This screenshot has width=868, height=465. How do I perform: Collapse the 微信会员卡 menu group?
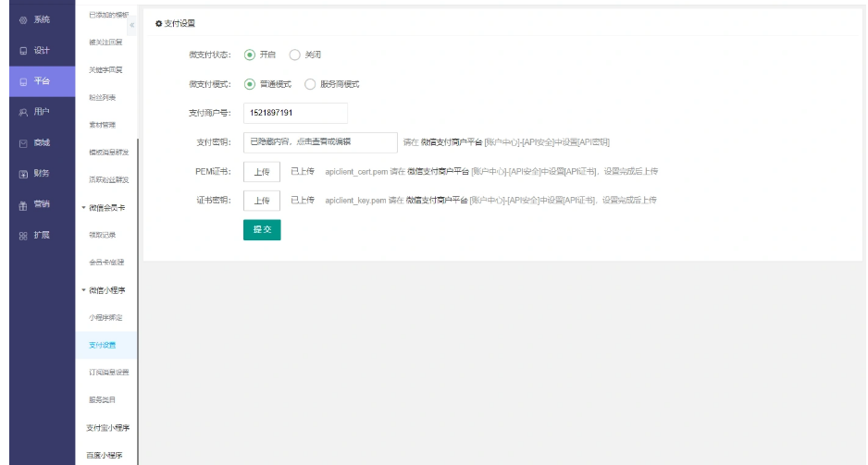pos(82,207)
